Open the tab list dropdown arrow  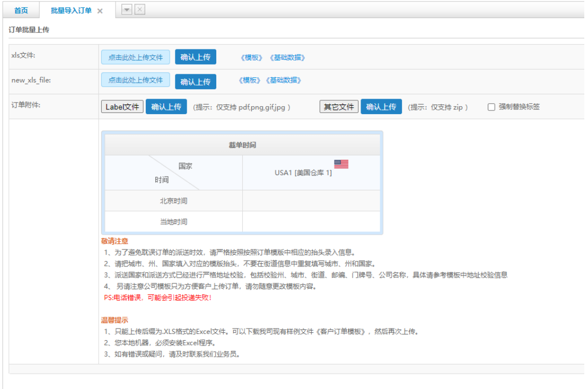pyautogui.click(x=127, y=10)
